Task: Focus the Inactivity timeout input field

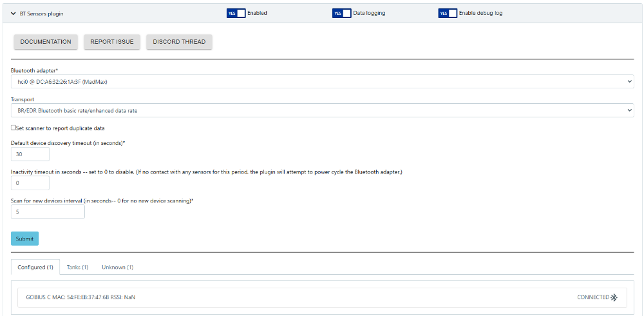Action: pos(30,183)
